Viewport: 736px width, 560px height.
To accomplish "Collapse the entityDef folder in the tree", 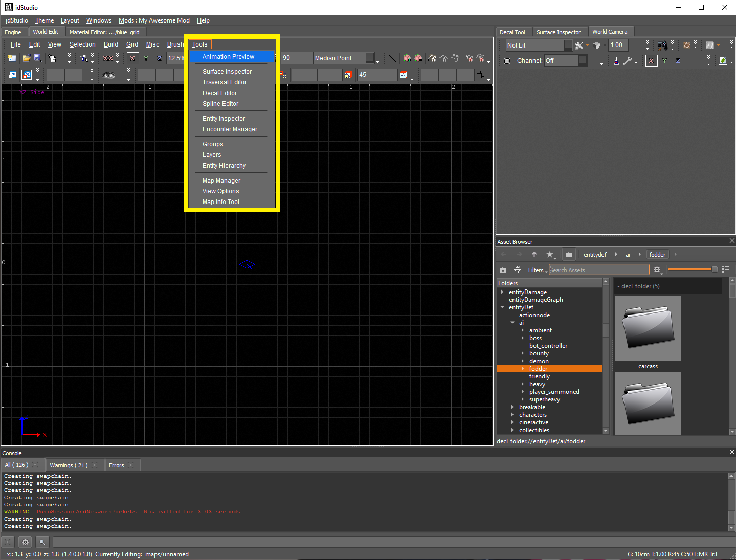I will tap(502, 307).
